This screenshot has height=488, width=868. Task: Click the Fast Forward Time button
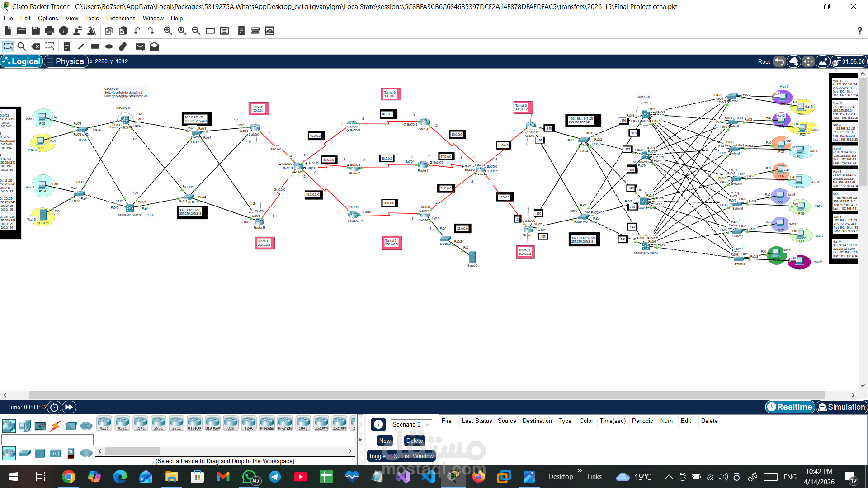69,407
